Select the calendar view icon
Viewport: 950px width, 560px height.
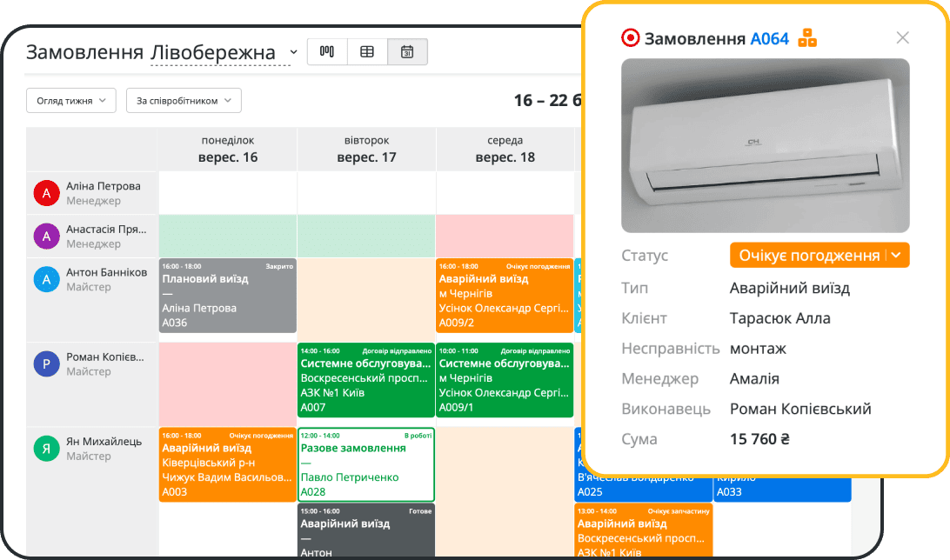(407, 52)
